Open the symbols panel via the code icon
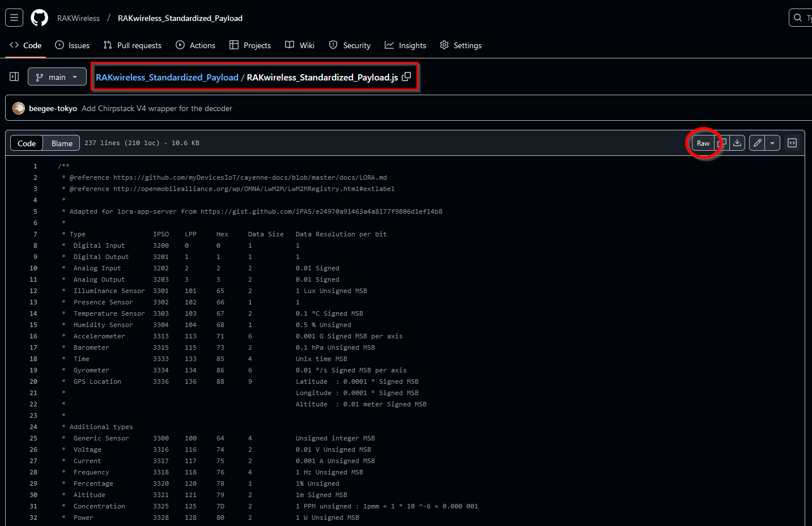Viewport: 812px width, 526px height. pyautogui.click(x=792, y=143)
